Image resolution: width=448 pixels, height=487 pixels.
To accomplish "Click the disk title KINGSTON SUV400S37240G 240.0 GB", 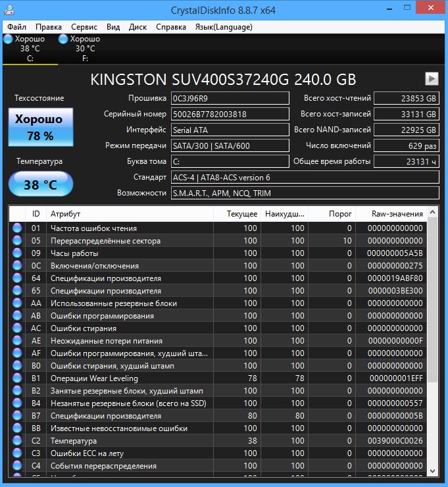I will coord(223,80).
